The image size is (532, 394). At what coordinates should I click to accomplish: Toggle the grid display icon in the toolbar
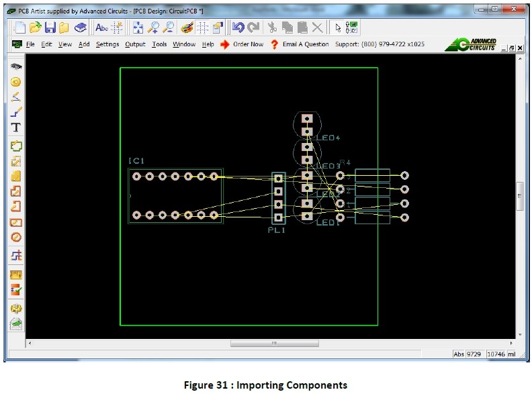click(x=202, y=28)
